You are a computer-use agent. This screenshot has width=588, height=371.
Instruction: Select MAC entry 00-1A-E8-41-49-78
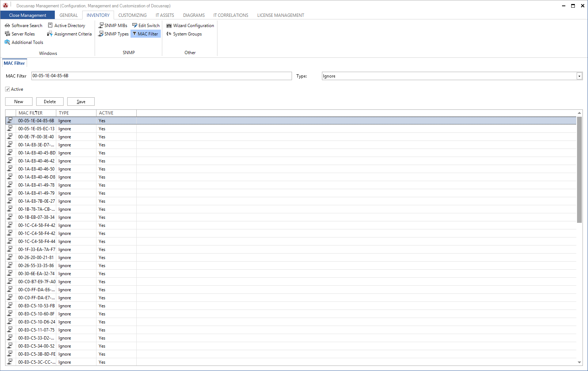coord(36,185)
